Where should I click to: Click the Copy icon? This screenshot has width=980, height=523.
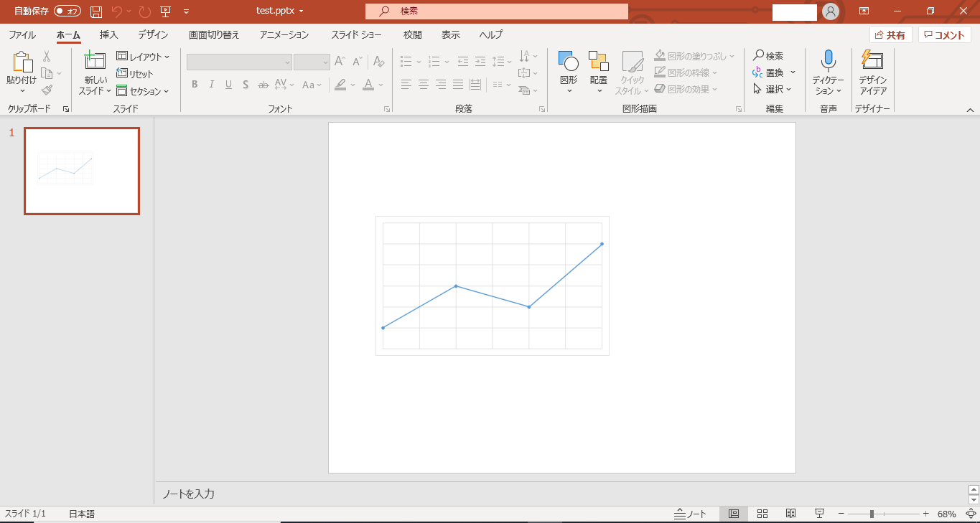[47, 73]
